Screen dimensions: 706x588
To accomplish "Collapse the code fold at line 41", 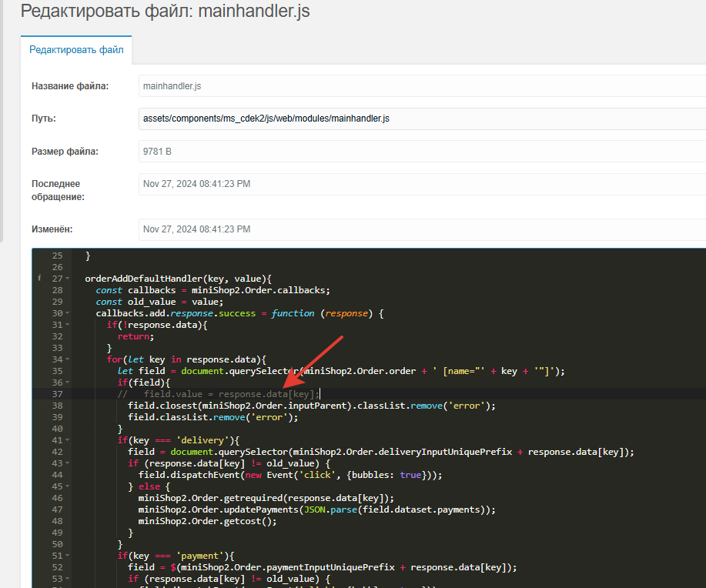I will coord(68,440).
